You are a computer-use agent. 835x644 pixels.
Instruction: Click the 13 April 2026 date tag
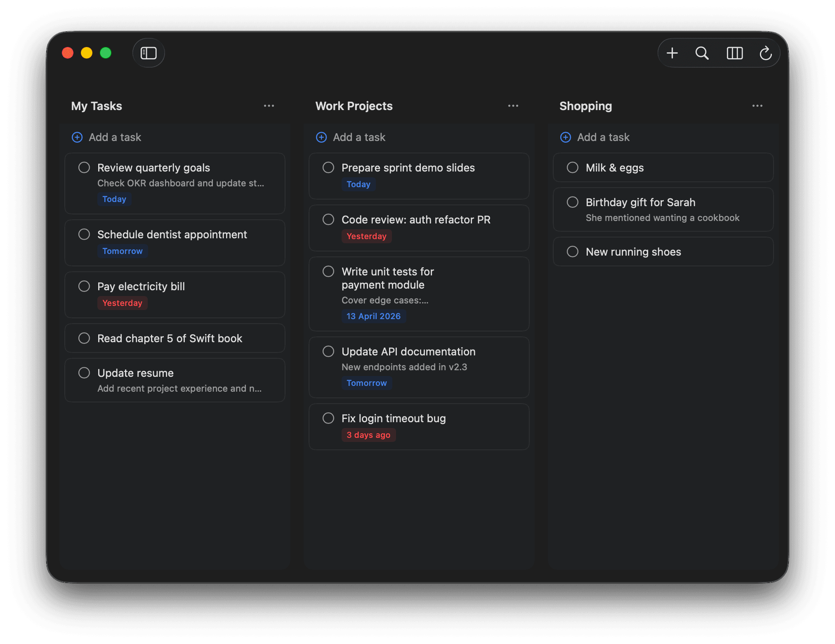(373, 316)
